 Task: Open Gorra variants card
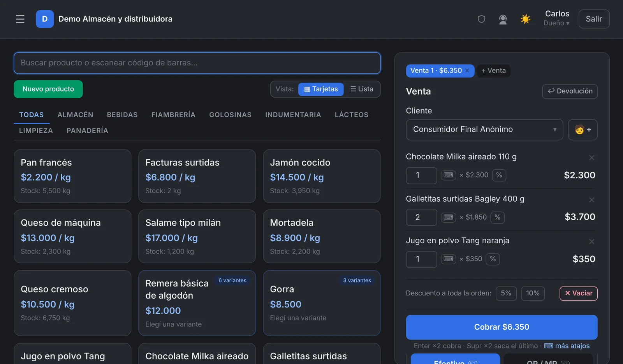click(x=322, y=303)
